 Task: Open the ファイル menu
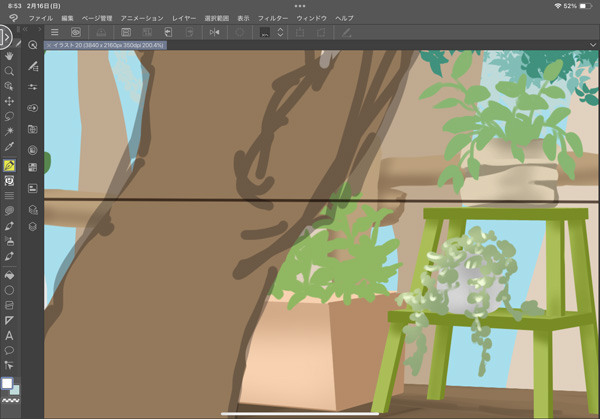41,18
